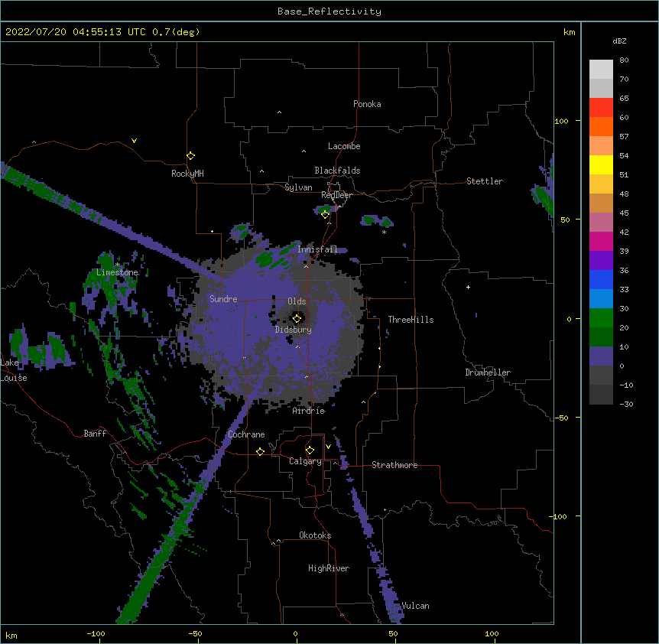Click the white asterisk above Limestone

click(x=118, y=265)
